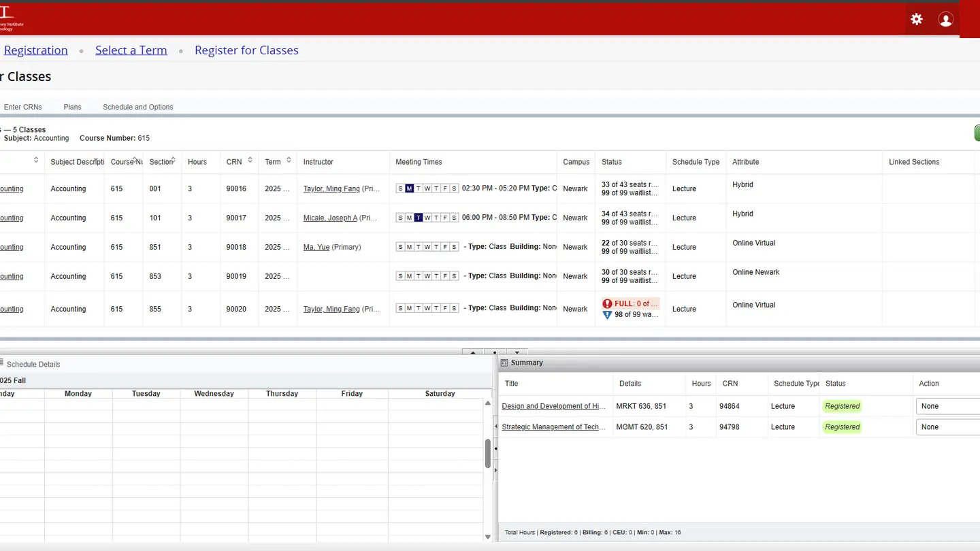Click the institute logo in header
The image size is (980, 551).
pos(11,19)
